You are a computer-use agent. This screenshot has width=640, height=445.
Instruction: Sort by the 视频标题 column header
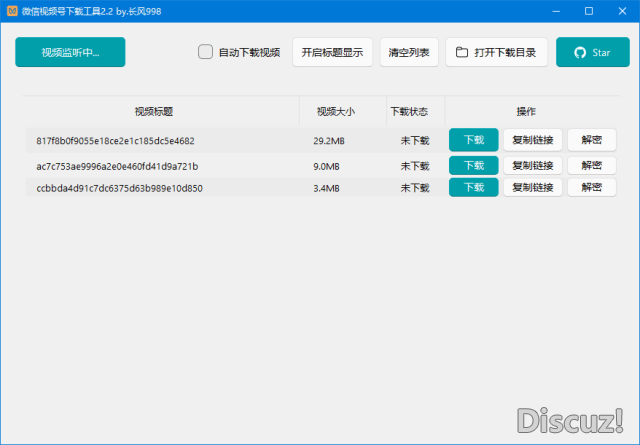[x=161, y=111]
